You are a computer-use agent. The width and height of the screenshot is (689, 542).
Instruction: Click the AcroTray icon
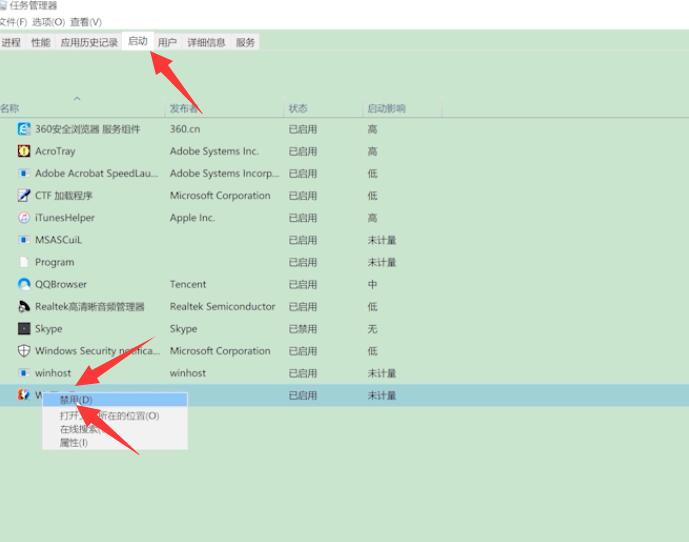[24, 151]
